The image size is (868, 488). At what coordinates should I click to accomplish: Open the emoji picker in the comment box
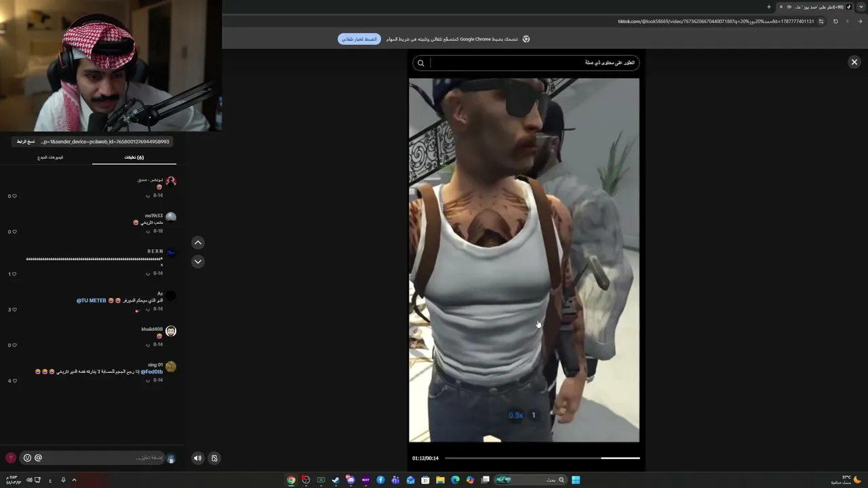[27, 458]
